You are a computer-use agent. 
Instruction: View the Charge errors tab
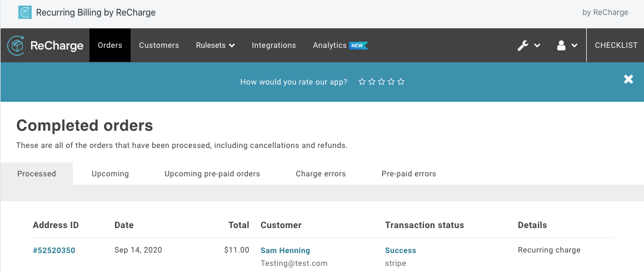[321, 174]
